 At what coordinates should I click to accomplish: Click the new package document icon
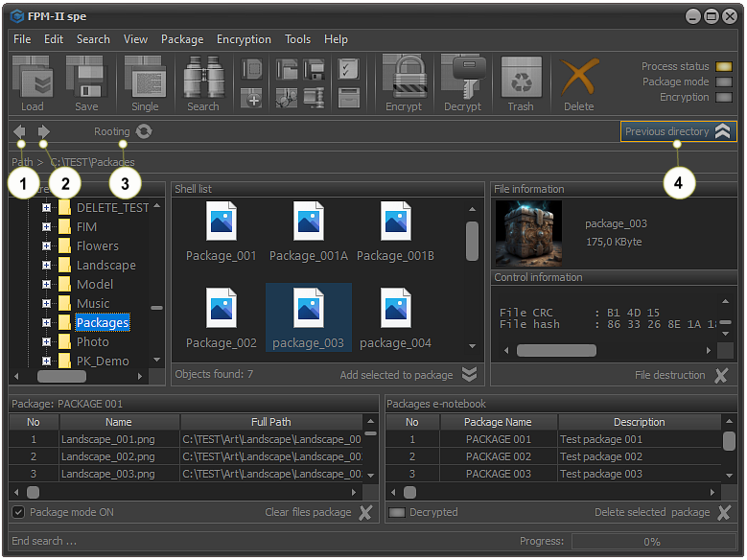[252, 69]
